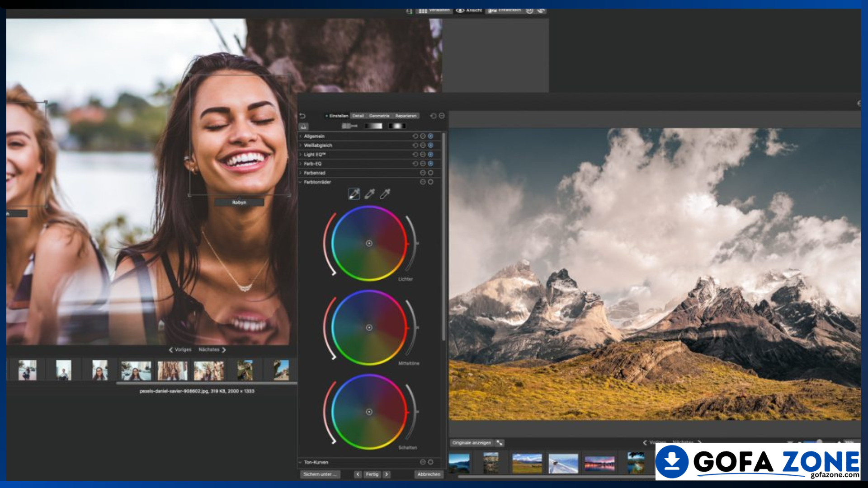The image size is (868, 488).
Task: Collapse the Farbtonräder section
Action: coord(300,182)
